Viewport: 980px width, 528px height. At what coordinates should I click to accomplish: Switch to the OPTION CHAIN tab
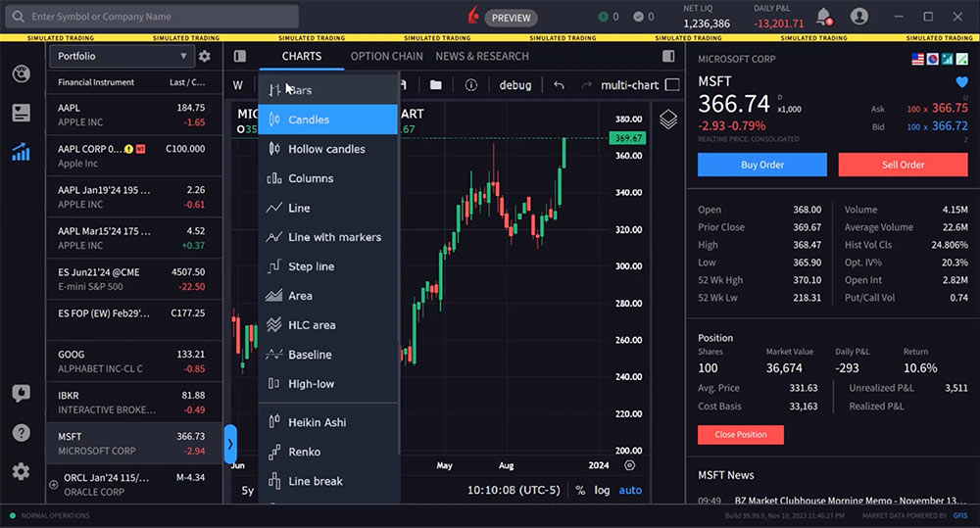(386, 56)
